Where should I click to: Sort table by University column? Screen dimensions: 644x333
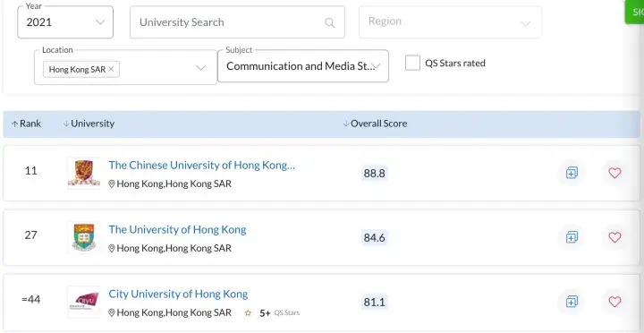point(89,124)
